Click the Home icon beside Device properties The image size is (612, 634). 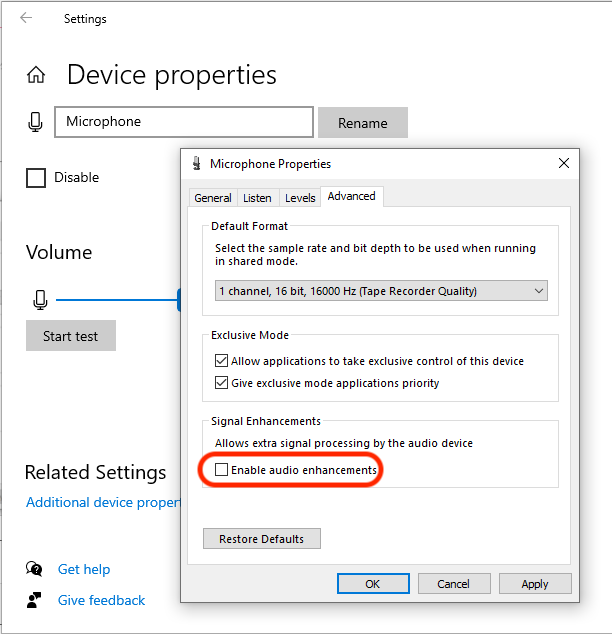(x=36, y=75)
